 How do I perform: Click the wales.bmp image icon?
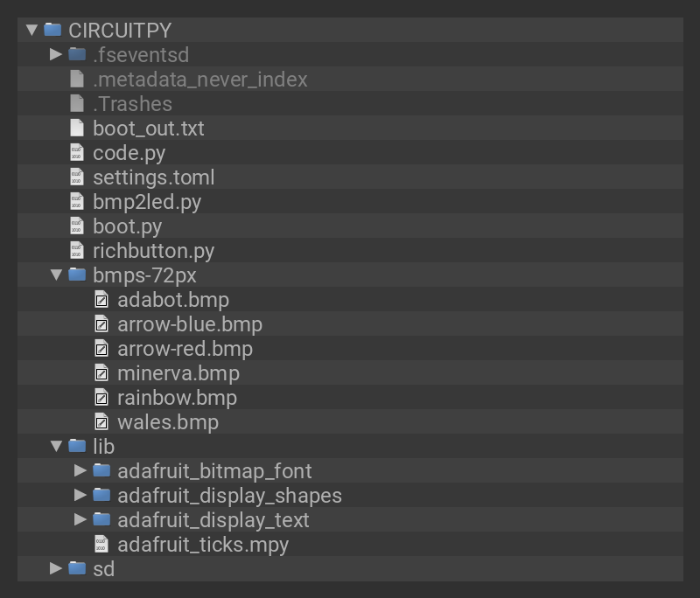coord(101,422)
